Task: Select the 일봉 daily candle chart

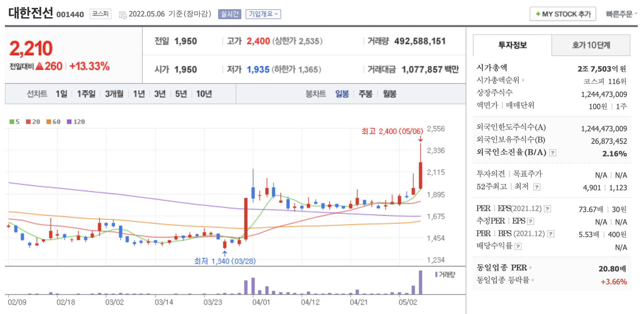Action: (342, 94)
